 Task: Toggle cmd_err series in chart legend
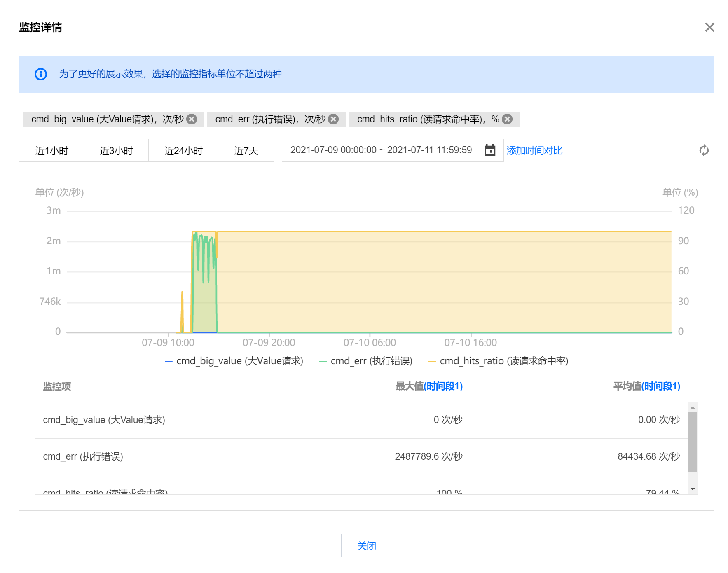click(x=366, y=361)
